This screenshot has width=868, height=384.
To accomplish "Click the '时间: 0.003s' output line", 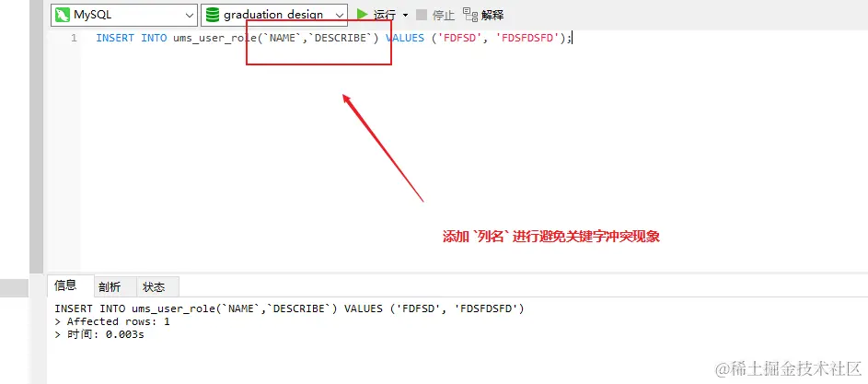I will pos(99,334).
